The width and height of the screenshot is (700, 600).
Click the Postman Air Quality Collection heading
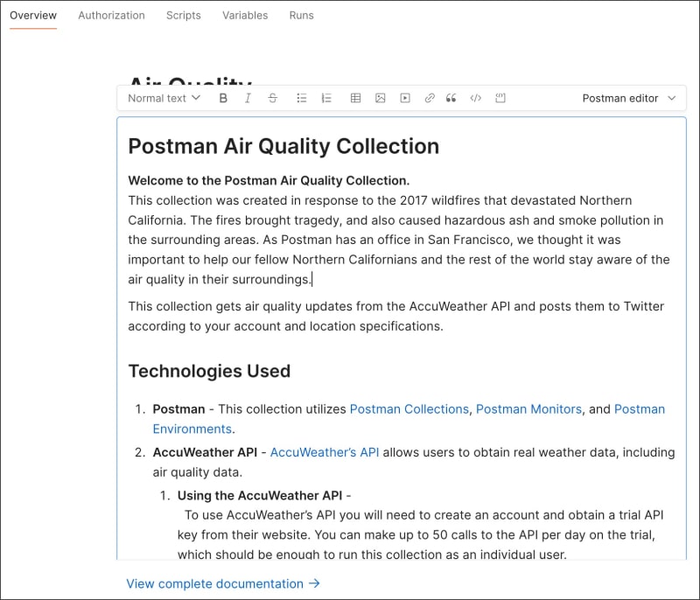tap(283, 146)
